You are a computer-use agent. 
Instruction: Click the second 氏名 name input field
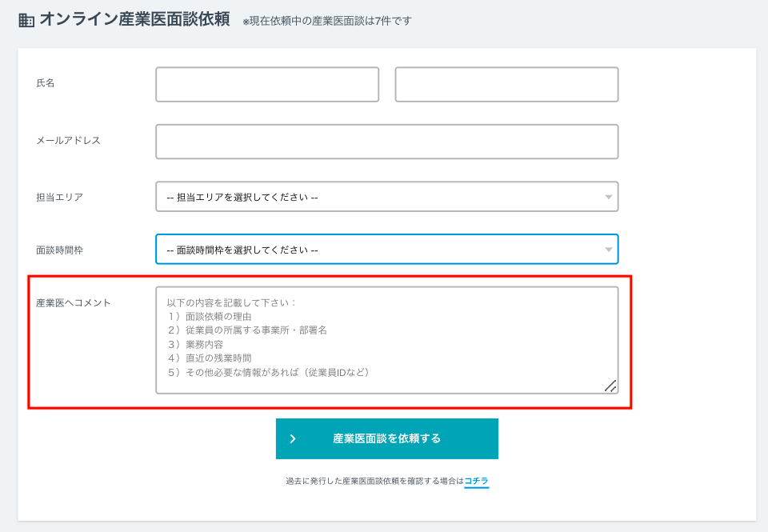click(x=506, y=85)
